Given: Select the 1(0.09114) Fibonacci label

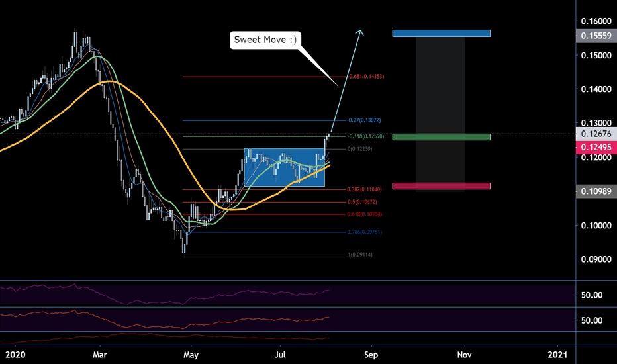Looking at the screenshot, I should point(360,255).
